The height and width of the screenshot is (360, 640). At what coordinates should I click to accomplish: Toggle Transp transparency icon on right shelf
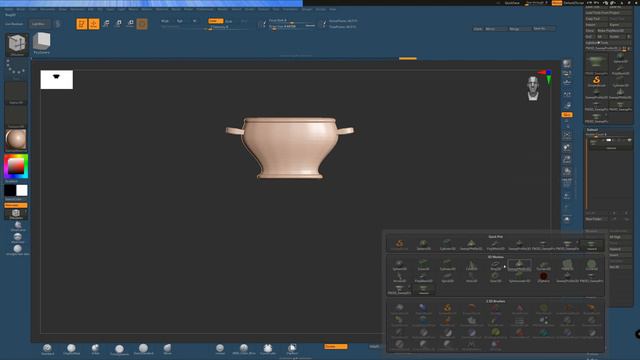(567, 196)
